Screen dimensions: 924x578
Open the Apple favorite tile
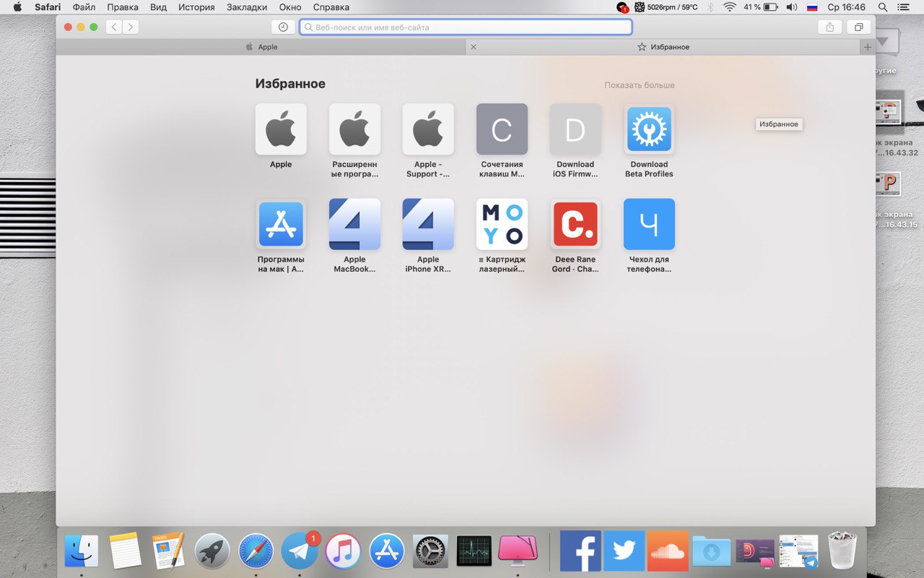[x=281, y=129]
